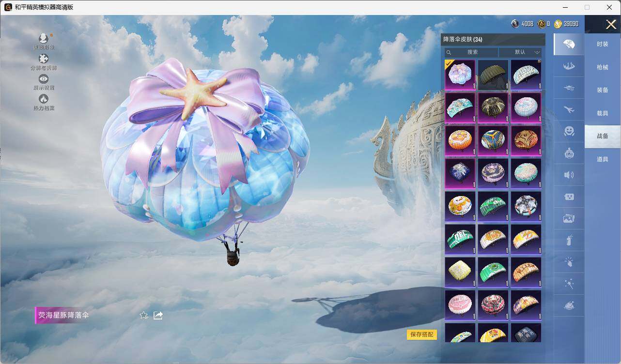
Task: Click the 和平精英模拟器 app icon in title bar
Action: (8, 7)
